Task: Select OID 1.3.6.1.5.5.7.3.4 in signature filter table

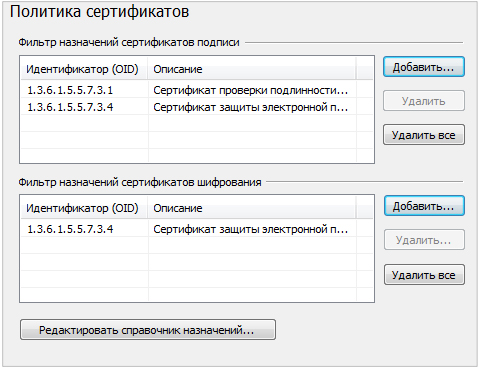Action: click(x=70, y=107)
